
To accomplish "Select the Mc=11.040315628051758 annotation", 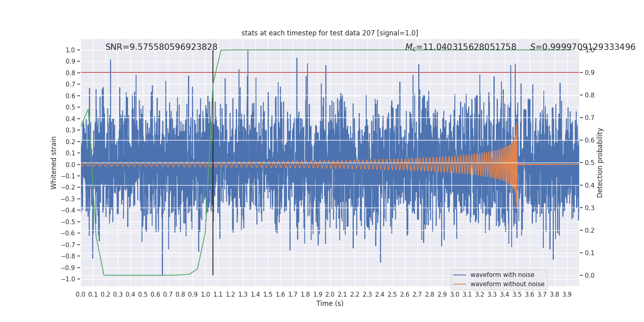I will 460,47.
